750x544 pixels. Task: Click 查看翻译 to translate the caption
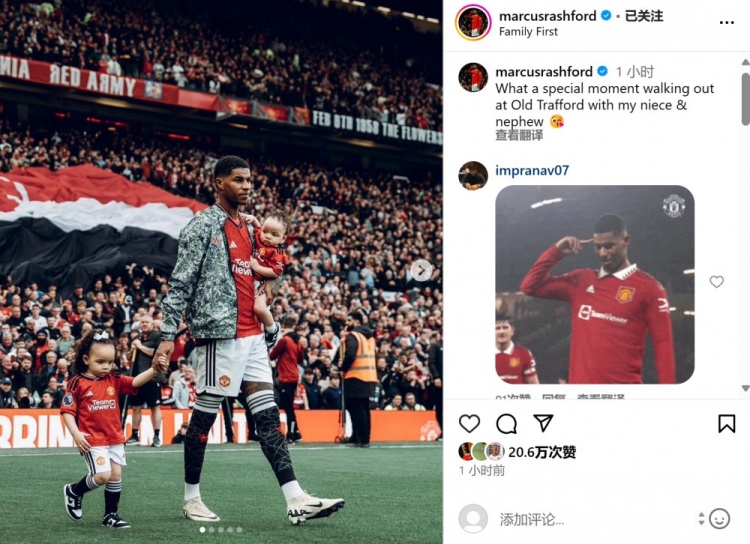519,135
